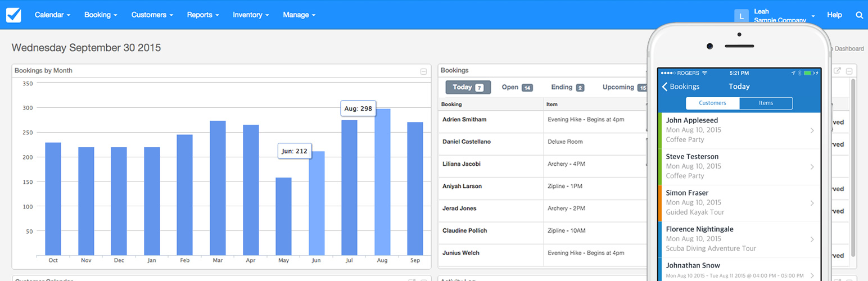868x281 pixels.
Task: Open the Reports dropdown menu
Action: pos(203,15)
